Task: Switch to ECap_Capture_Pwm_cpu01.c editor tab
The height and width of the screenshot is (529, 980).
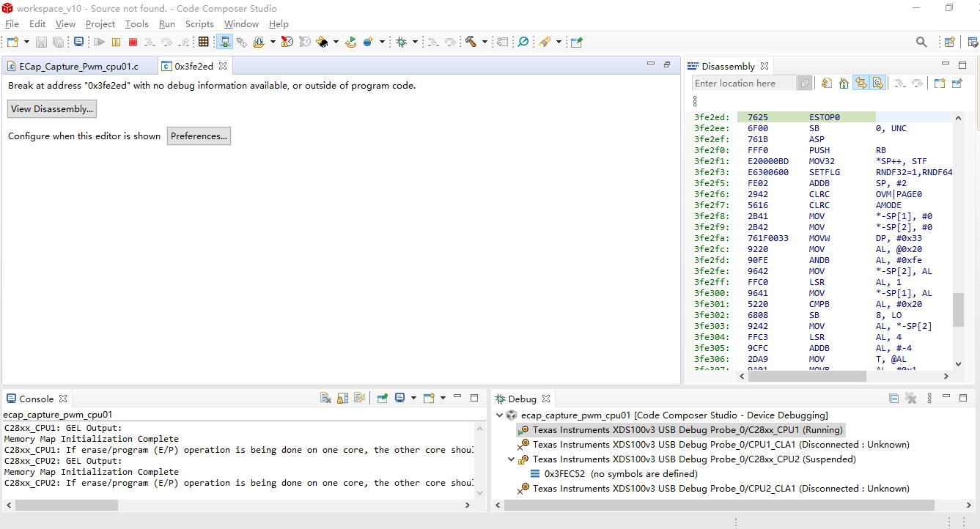Action: pyautogui.click(x=78, y=66)
